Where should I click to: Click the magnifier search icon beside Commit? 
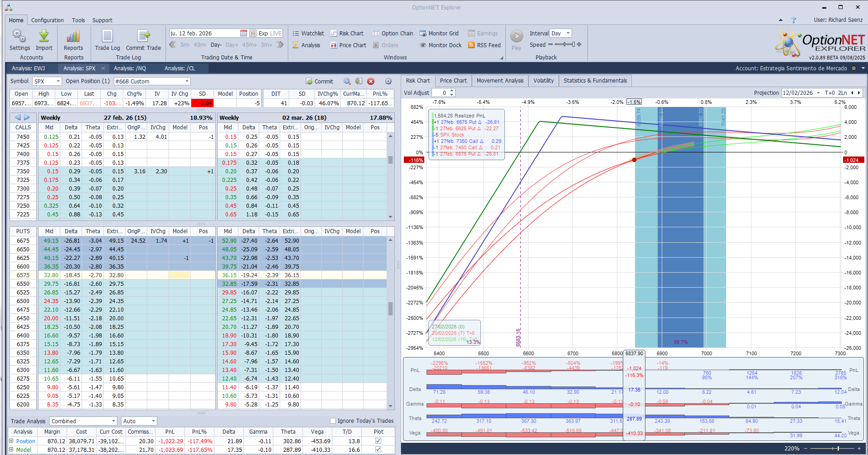(347, 81)
